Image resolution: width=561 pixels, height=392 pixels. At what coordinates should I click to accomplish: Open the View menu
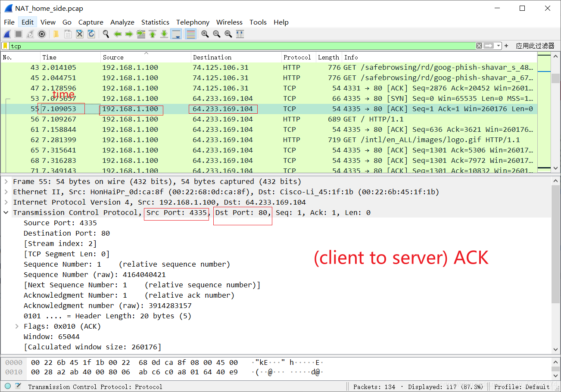tap(48, 22)
